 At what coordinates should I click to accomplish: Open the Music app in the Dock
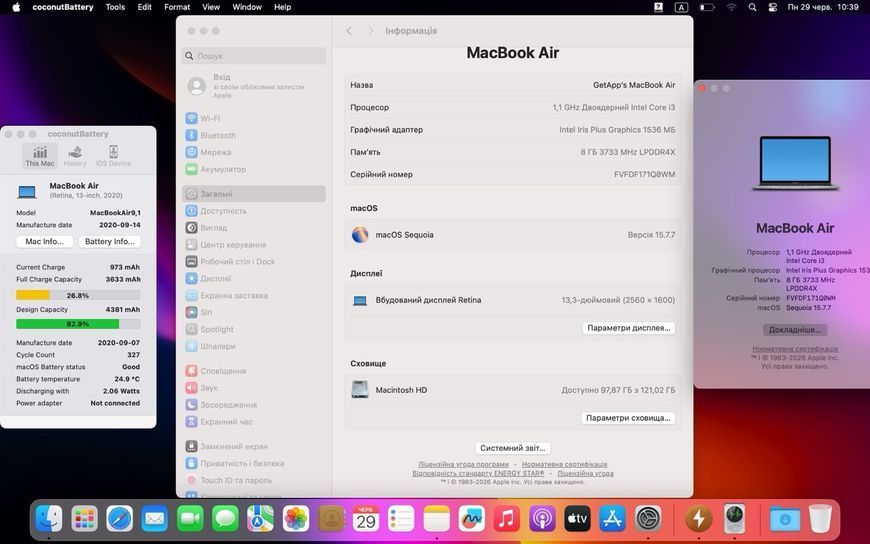pos(506,519)
